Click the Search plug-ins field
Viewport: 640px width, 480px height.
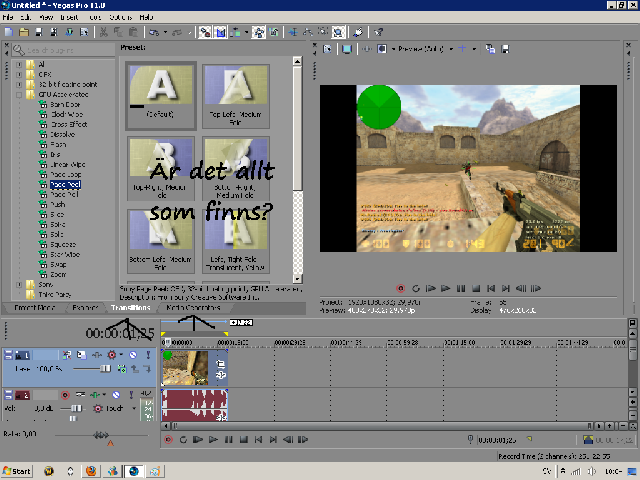coord(63,50)
